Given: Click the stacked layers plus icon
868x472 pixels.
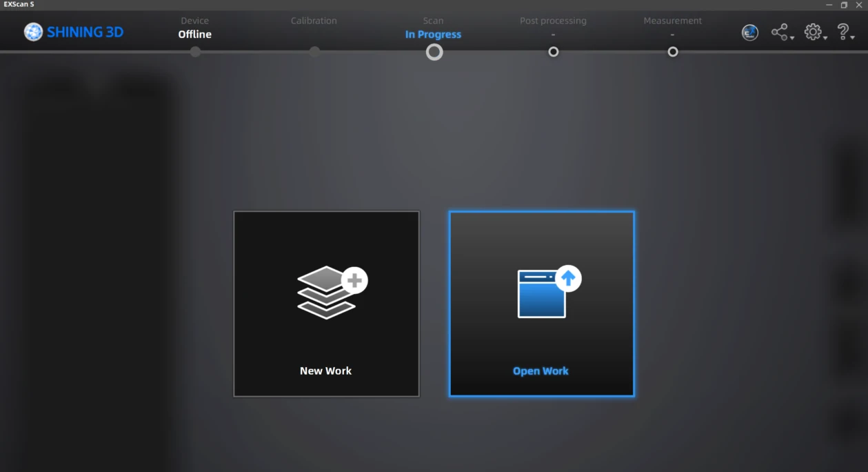Looking at the screenshot, I should coord(332,293).
